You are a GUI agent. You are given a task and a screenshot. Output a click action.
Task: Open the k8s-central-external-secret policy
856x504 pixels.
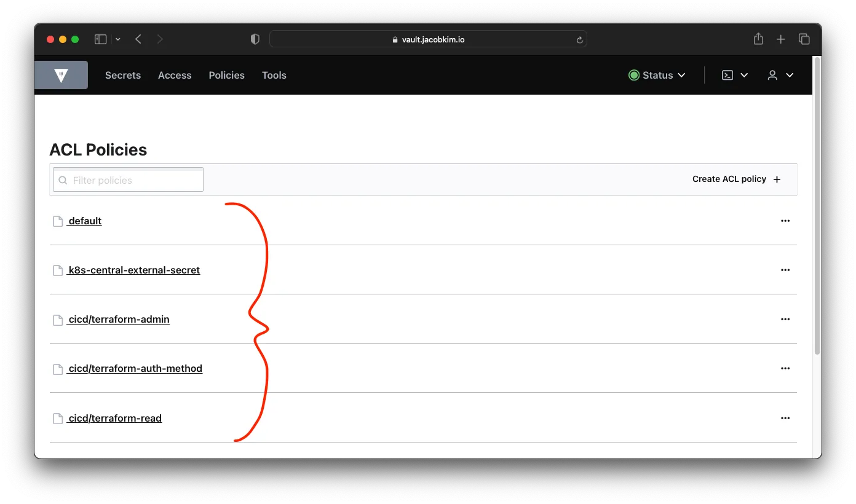click(134, 270)
